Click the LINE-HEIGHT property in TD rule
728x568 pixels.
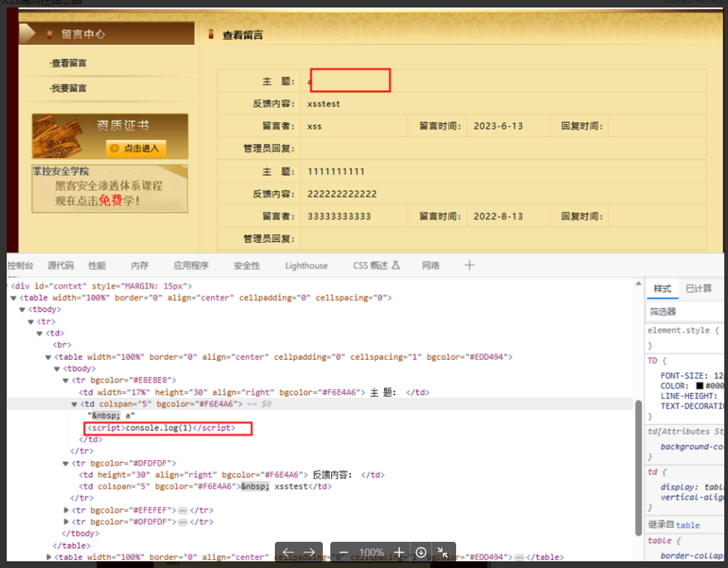688,396
